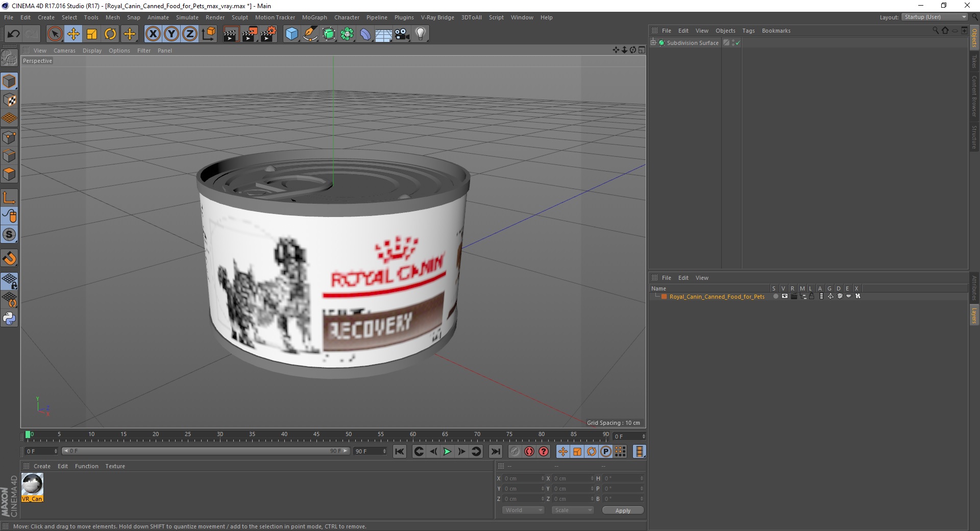This screenshot has width=980, height=531.
Task: Switch the coordinate system icon
Action: (x=208, y=34)
